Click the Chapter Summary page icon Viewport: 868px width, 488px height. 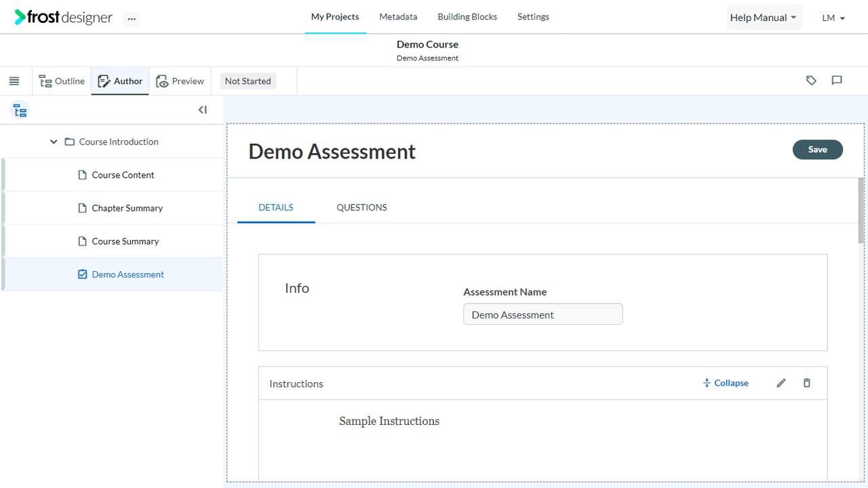click(83, 208)
